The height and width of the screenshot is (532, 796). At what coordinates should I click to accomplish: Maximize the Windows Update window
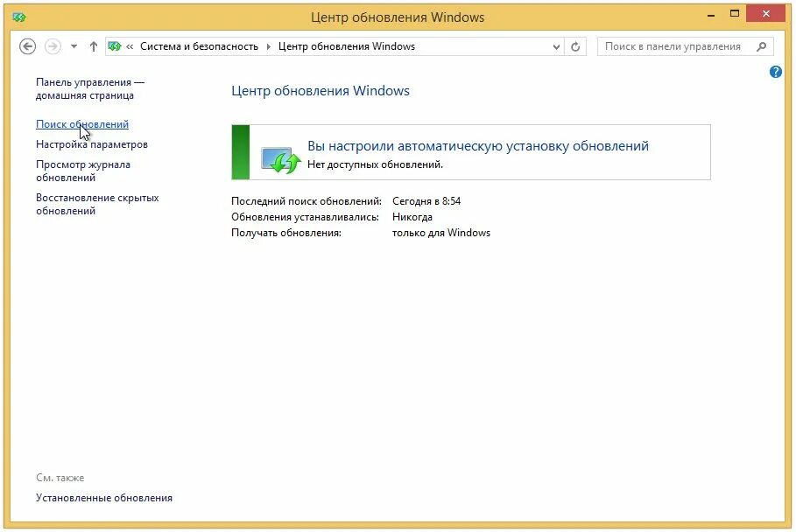[x=735, y=14]
